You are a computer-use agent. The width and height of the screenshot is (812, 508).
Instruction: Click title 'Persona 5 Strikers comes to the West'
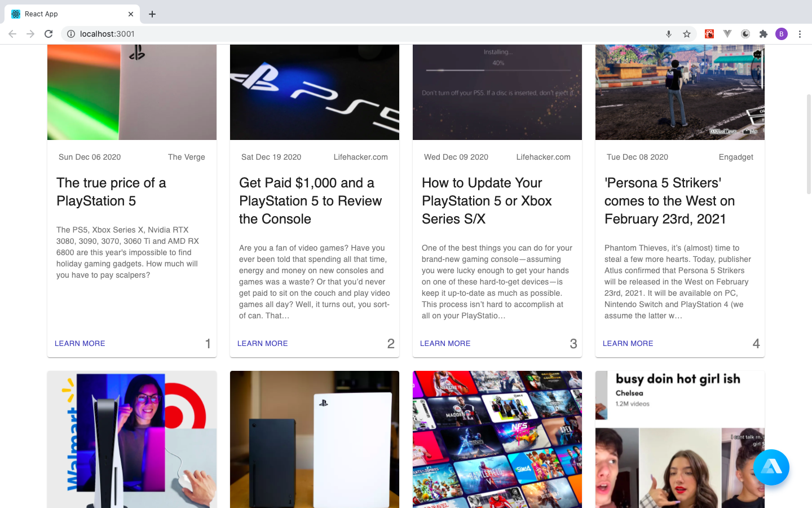point(670,201)
